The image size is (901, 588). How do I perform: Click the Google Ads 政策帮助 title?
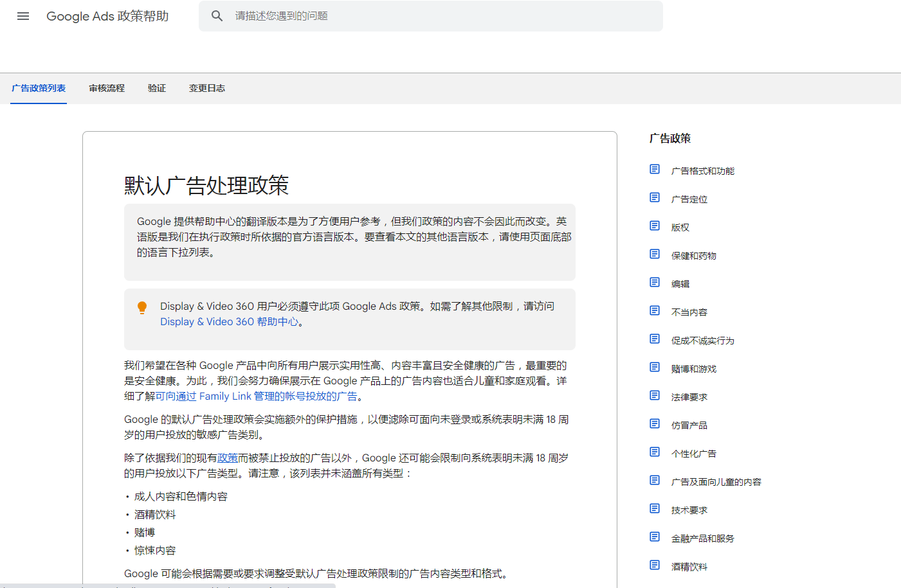tap(107, 16)
